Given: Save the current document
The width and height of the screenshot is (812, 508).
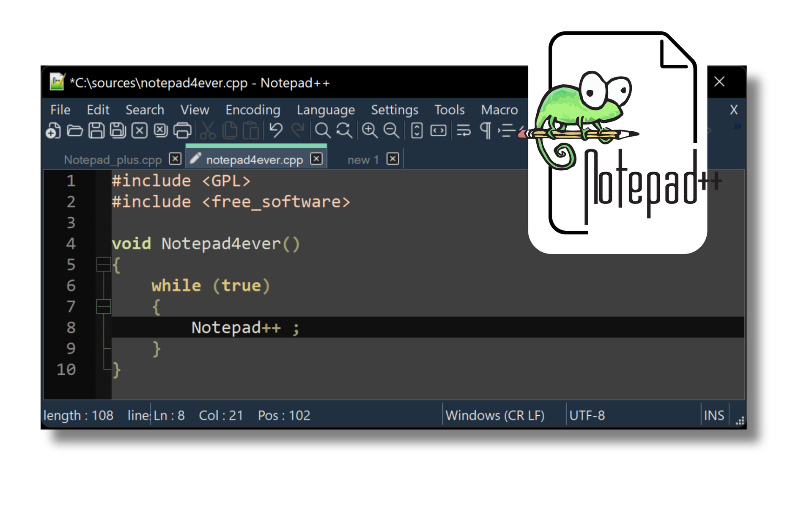Looking at the screenshot, I should tap(96, 130).
